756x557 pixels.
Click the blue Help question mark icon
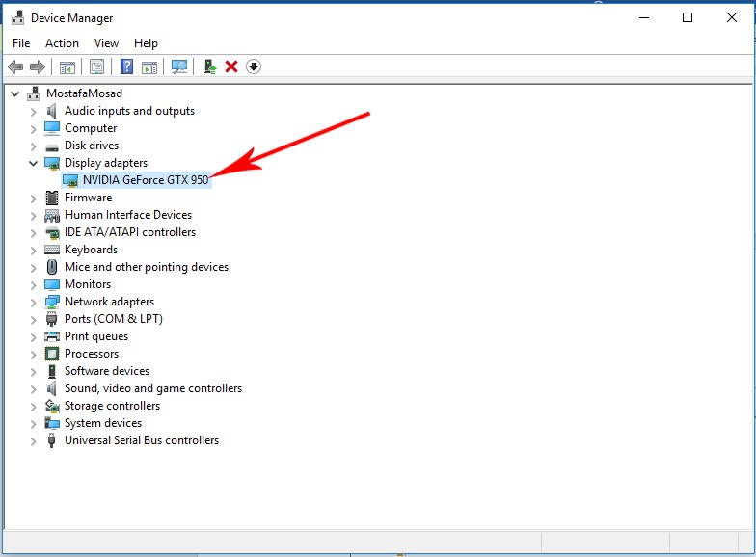[x=126, y=66]
